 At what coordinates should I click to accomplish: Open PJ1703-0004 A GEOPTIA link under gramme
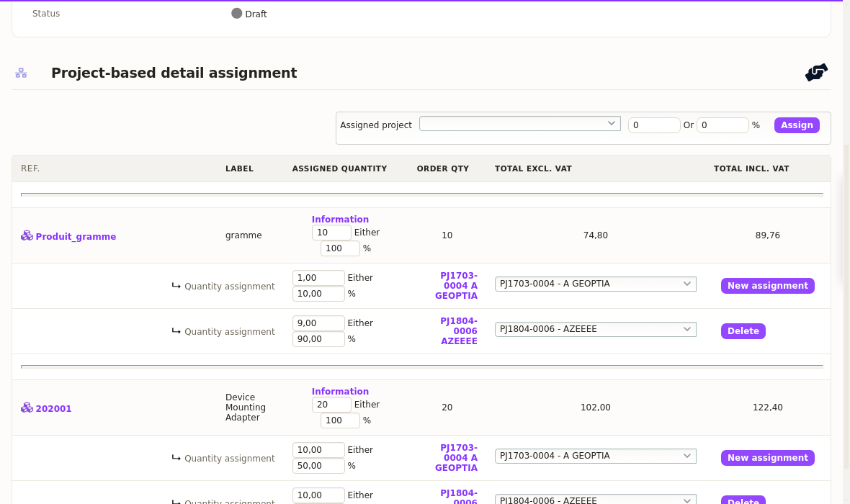pyautogui.click(x=458, y=286)
